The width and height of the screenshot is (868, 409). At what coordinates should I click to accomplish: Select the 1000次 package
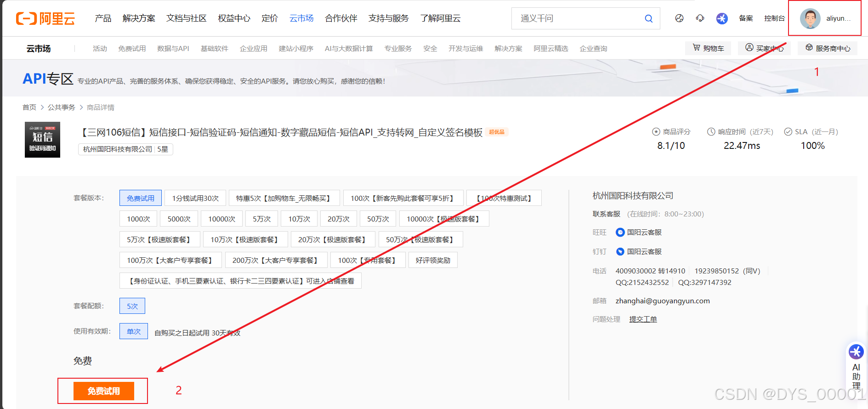[138, 219]
